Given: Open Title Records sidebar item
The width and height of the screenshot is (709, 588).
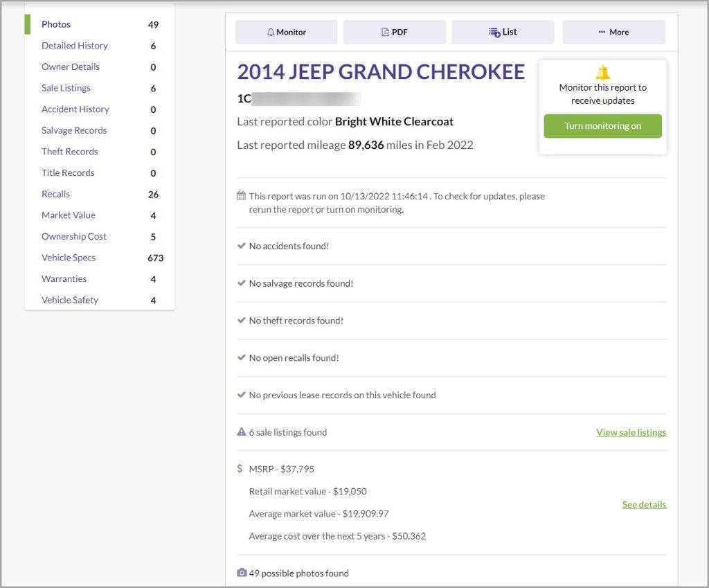Looking at the screenshot, I should click(68, 172).
